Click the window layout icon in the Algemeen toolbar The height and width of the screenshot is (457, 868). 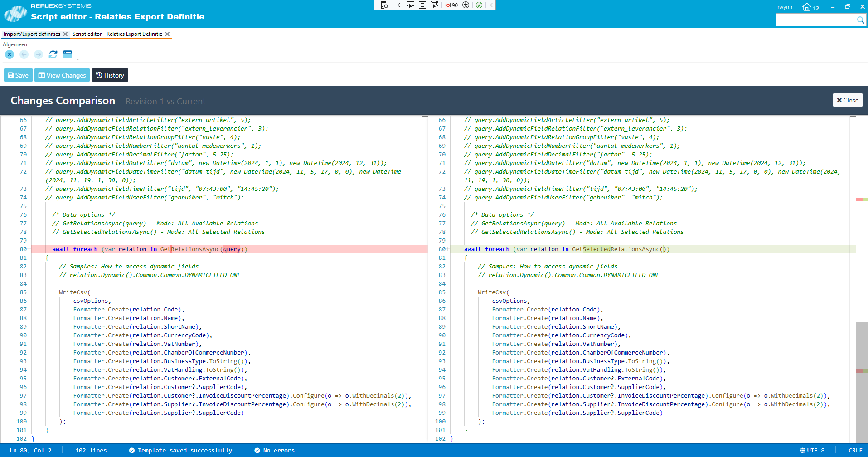[68, 54]
